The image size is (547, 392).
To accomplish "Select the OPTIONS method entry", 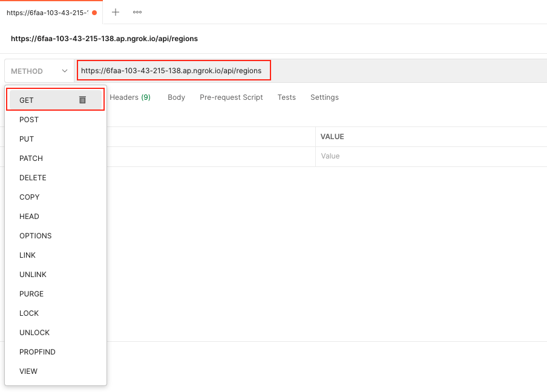I will pyautogui.click(x=35, y=236).
